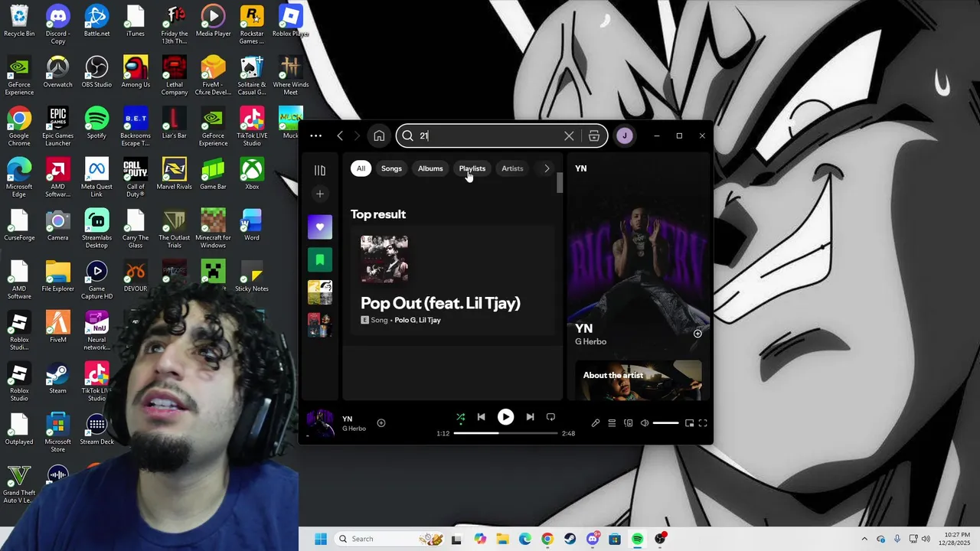Screen dimensions: 980x551
Task: Skip to next track
Action: [530, 417]
